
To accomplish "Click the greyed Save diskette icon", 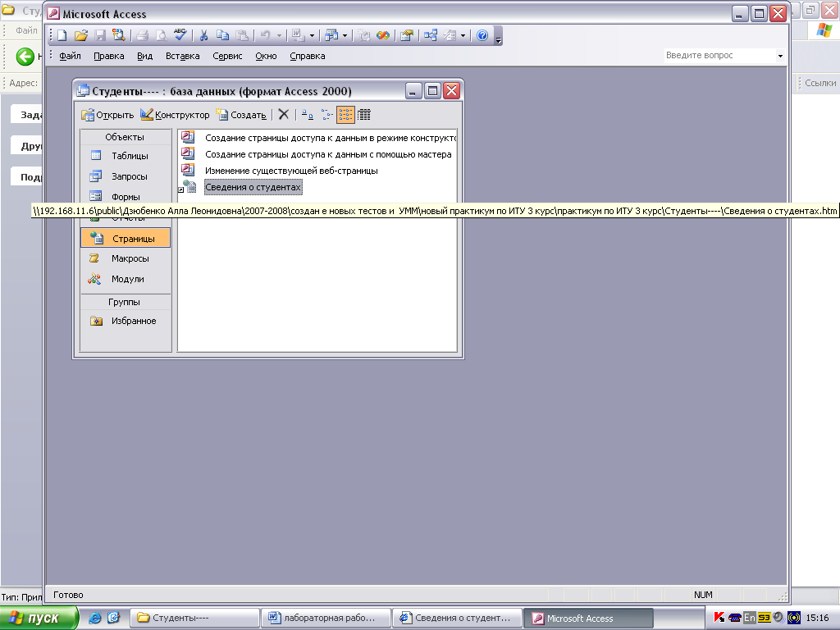I will click(99, 36).
